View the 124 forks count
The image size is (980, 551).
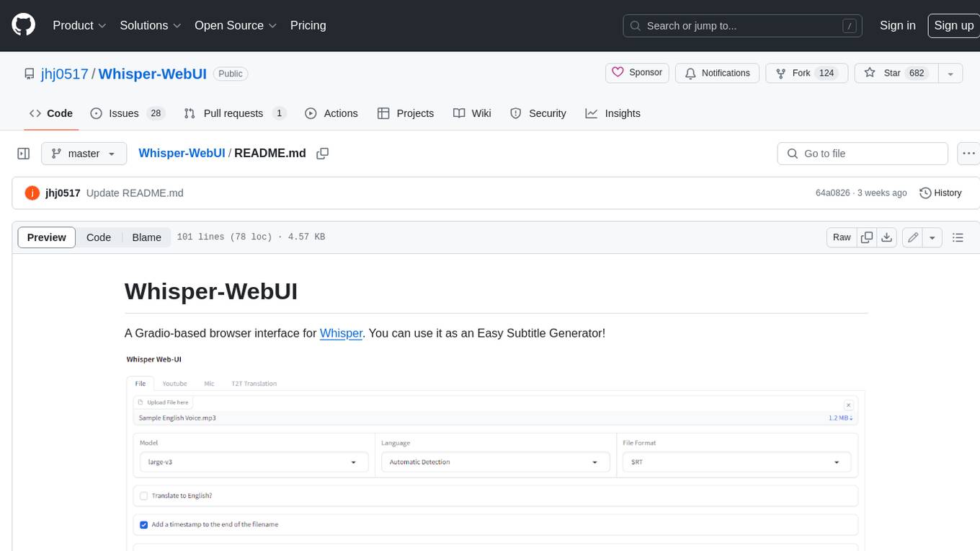click(x=827, y=73)
